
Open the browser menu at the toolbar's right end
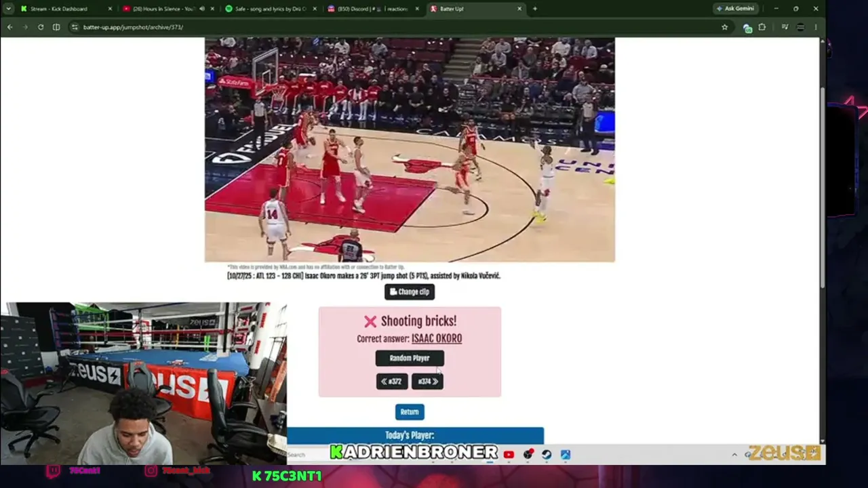[x=816, y=27]
